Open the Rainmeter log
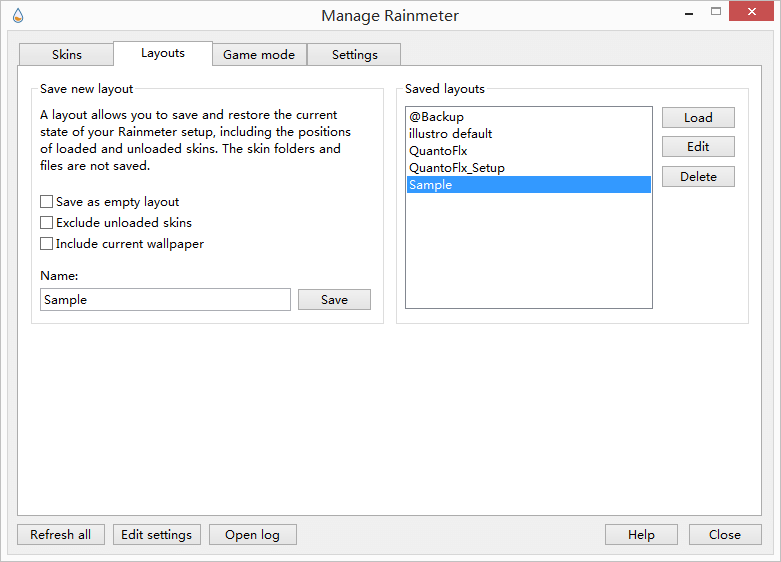Image resolution: width=781 pixels, height=562 pixels. click(253, 535)
